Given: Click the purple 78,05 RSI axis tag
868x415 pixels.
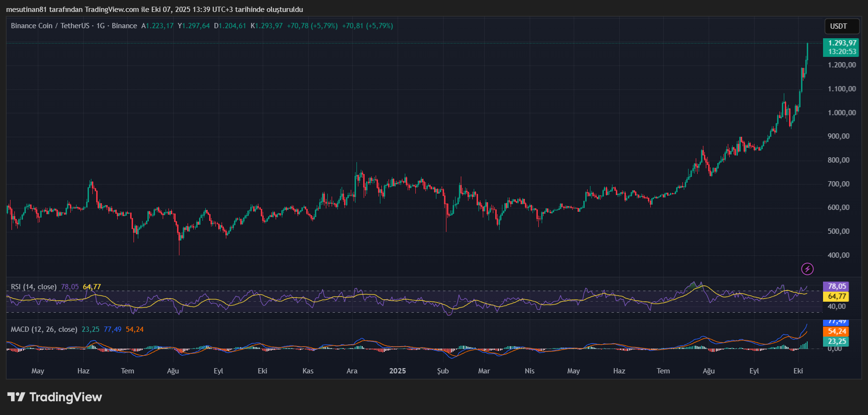Looking at the screenshot, I should [x=836, y=286].
